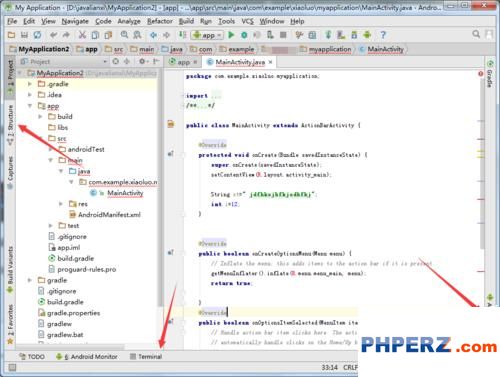The image size is (500, 377).
Task: Toggle the Build Variants side tool window
Action: [10, 270]
